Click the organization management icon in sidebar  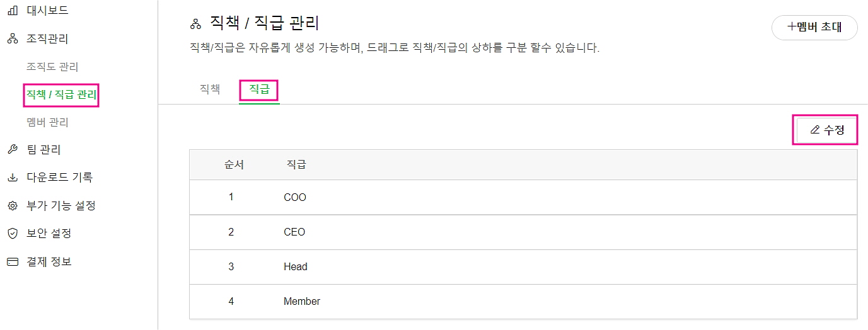(x=13, y=39)
